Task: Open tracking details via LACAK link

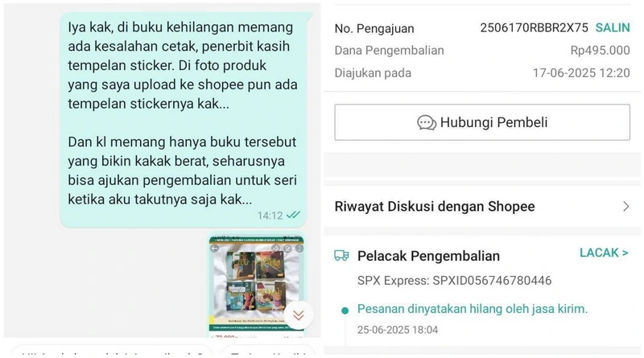Action: click(x=604, y=253)
